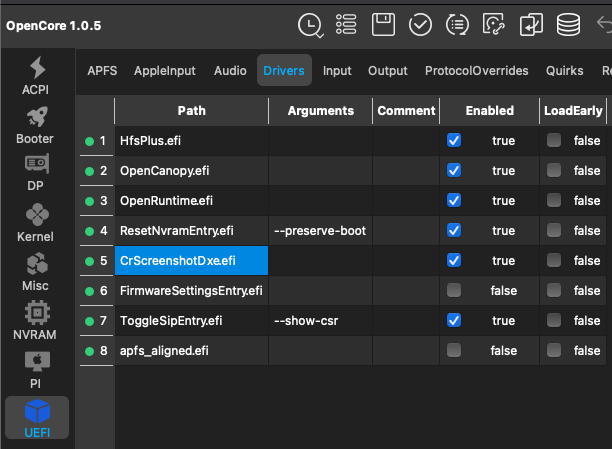This screenshot has height=449, width=612.
Task: Select the Misc sidebar section
Action: 37,273
